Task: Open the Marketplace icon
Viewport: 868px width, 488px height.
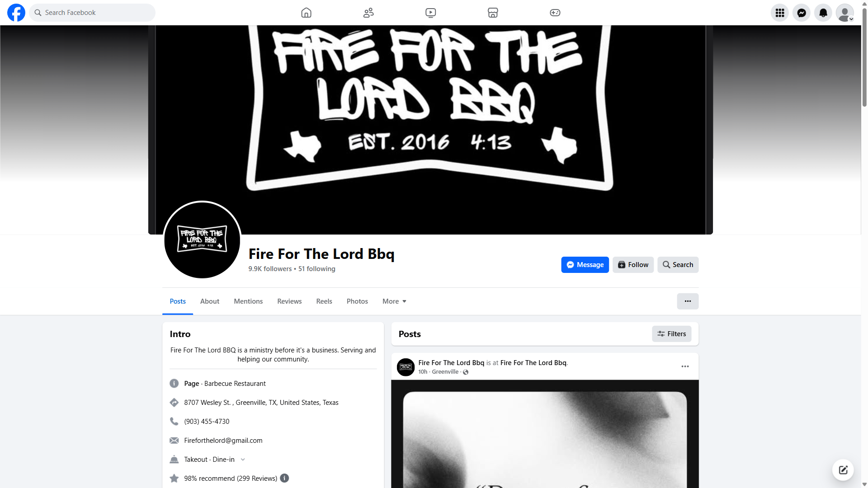Action: 493,13
